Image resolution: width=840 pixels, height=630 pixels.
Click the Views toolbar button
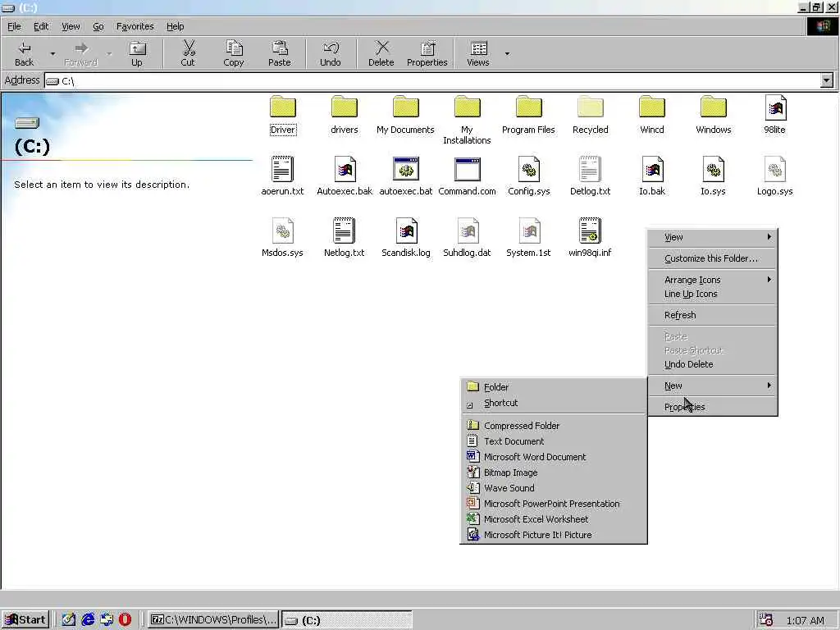point(478,53)
